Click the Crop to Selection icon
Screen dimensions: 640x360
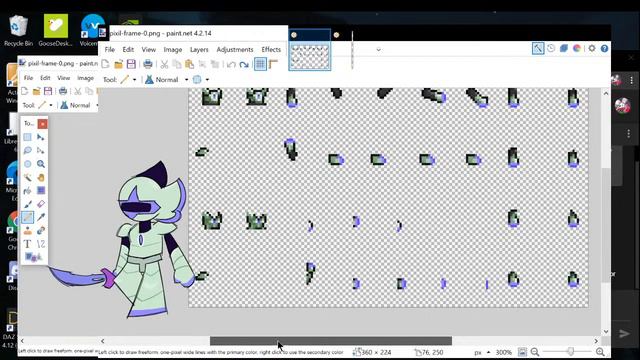click(x=202, y=64)
